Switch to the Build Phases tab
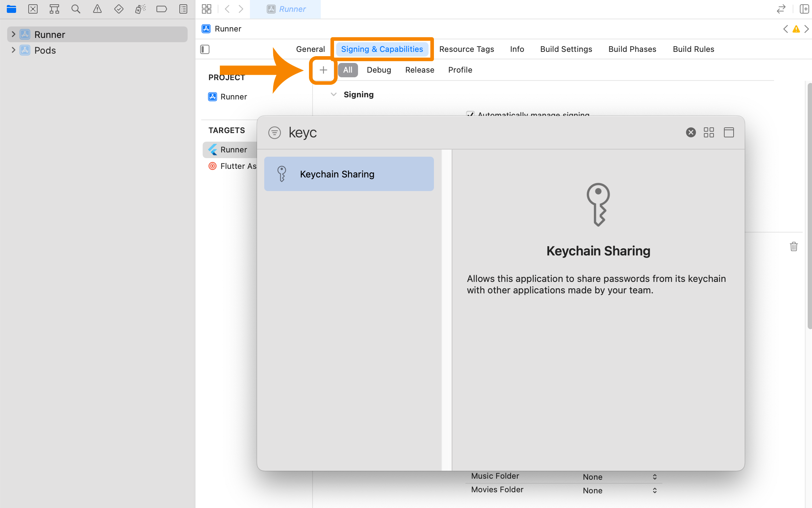Screen dimensions: 812x508 click(x=632, y=49)
